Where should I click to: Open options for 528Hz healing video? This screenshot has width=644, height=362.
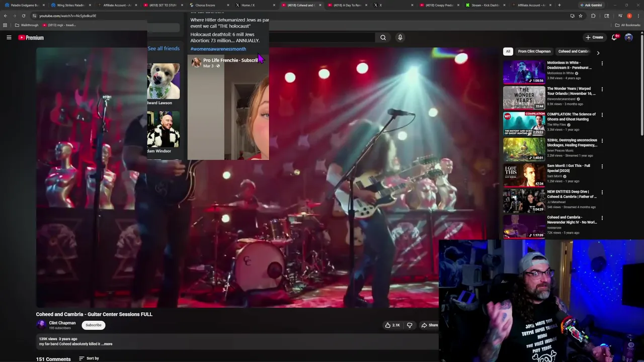[602, 141]
